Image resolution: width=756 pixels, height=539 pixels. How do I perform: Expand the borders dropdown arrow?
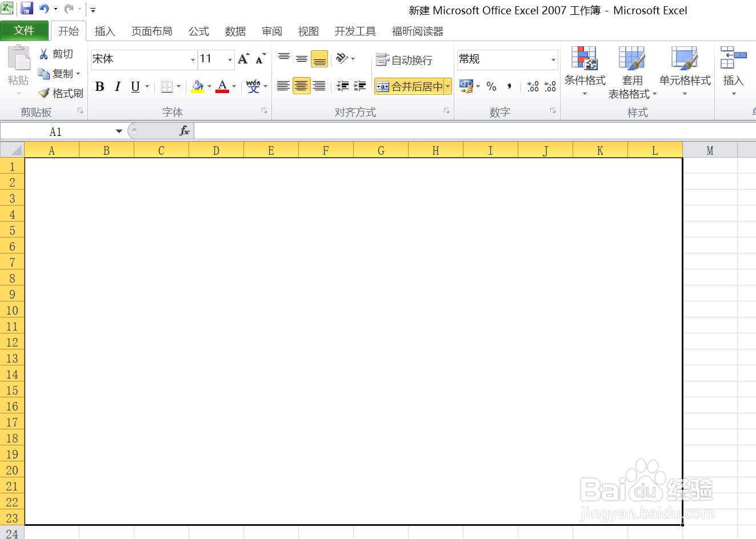(179, 86)
